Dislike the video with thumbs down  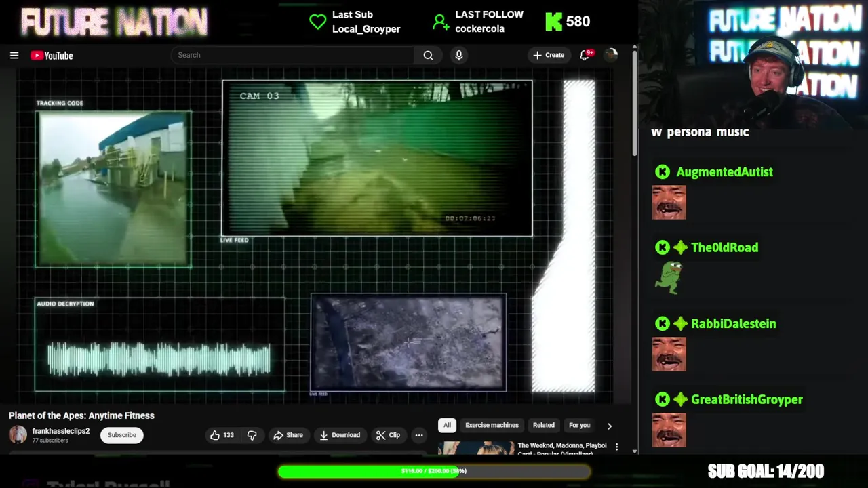click(252, 435)
